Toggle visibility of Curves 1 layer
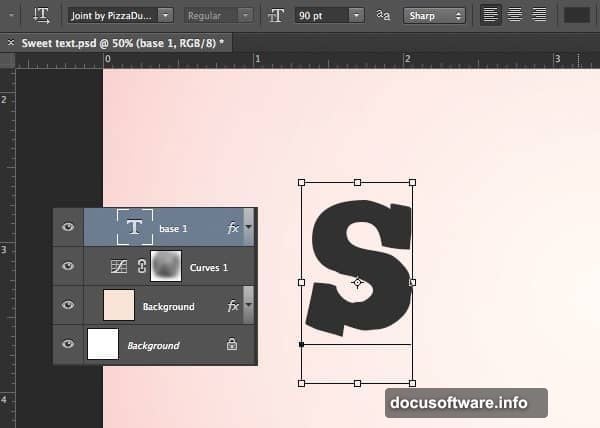The width and height of the screenshot is (600, 428). (68, 267)
